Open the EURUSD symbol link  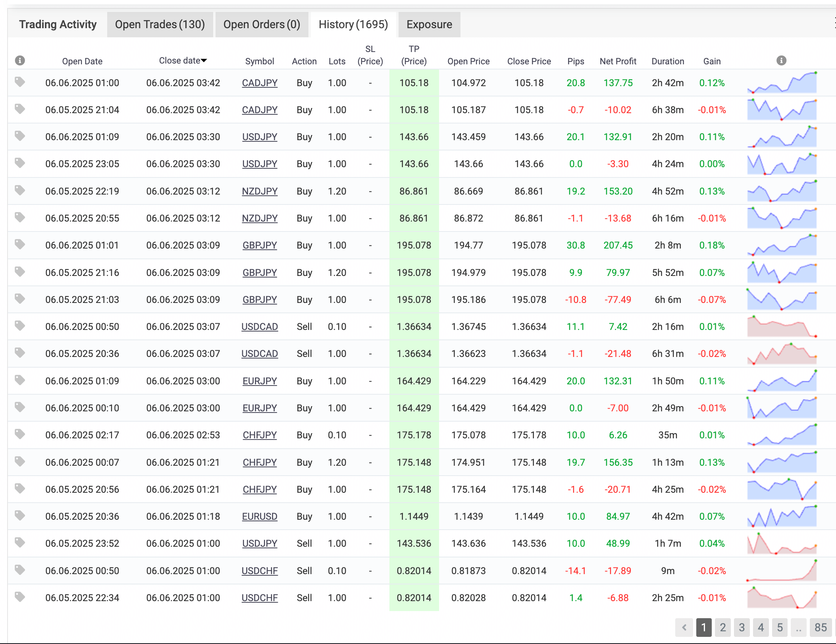pos(260,517)
